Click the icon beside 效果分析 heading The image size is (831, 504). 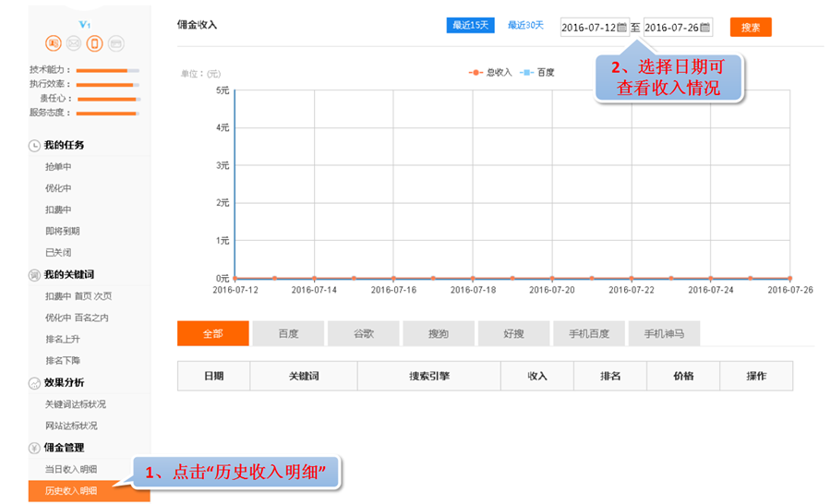tap(34, 383)
